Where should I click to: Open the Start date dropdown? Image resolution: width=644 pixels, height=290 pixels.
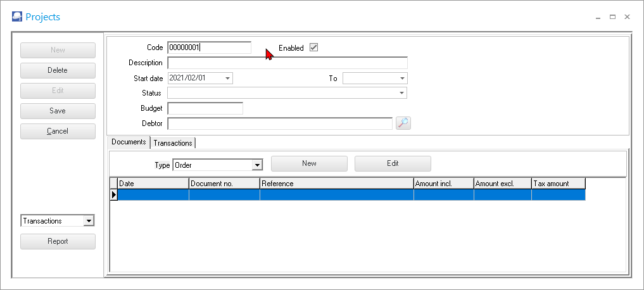(x=228, y=79)
